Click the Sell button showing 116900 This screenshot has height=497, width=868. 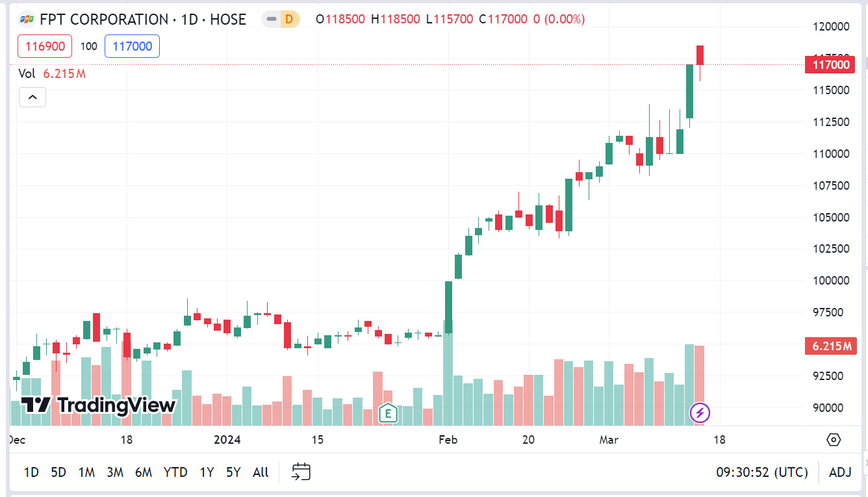click(44, 46)
